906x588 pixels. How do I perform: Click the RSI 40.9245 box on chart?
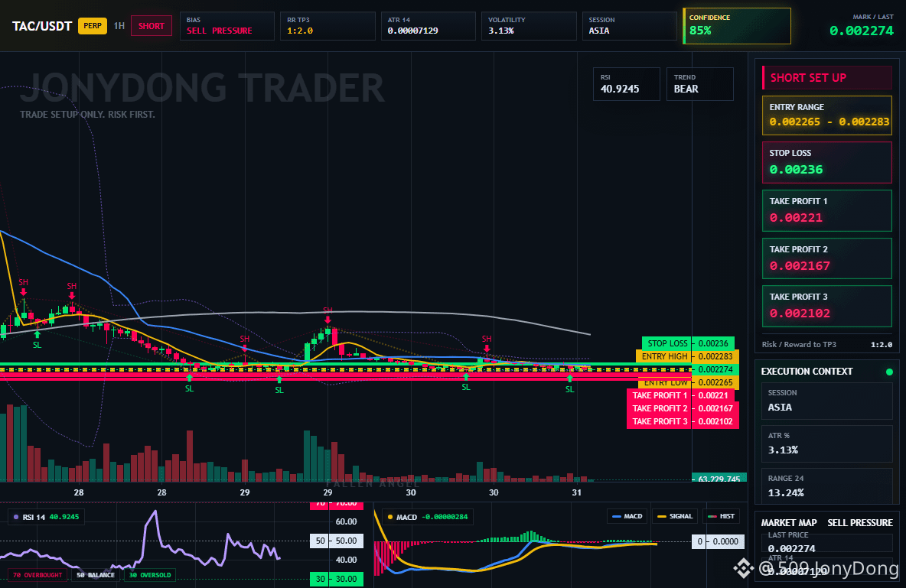coord(627,84)
